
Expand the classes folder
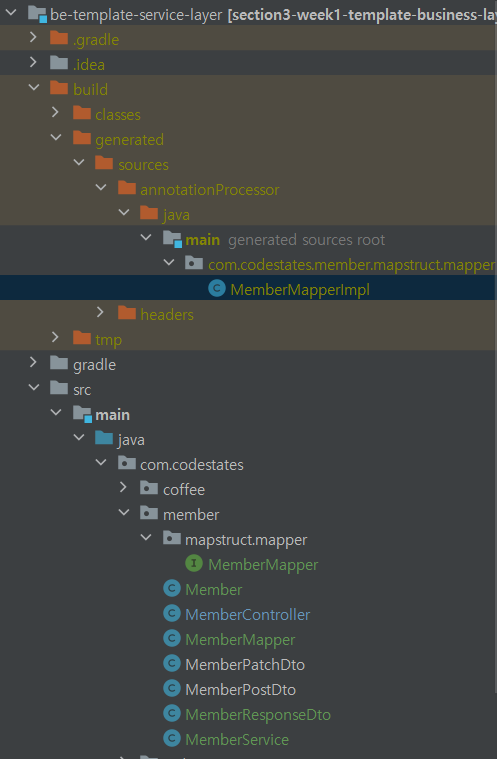pyautogui.click(x=56, y=112)
